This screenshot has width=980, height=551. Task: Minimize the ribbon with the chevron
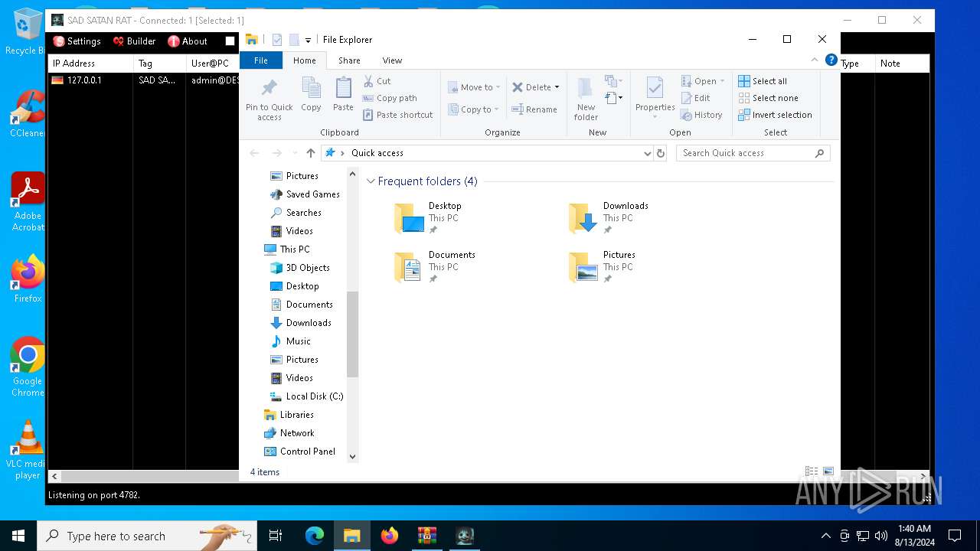coord(814,60)
